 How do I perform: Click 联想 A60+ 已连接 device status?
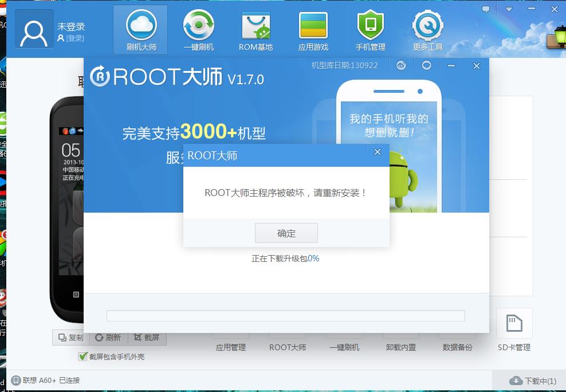tap(51, 380)
